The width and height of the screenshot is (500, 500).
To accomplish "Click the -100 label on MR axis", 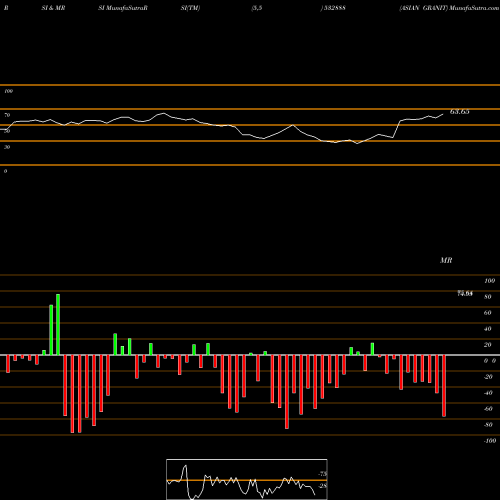I will coord(490,441).
